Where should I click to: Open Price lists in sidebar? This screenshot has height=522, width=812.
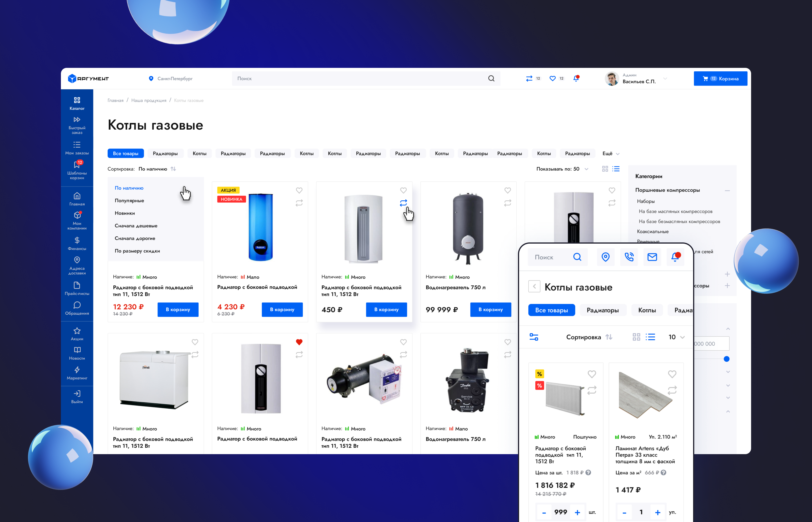point(77,289)
